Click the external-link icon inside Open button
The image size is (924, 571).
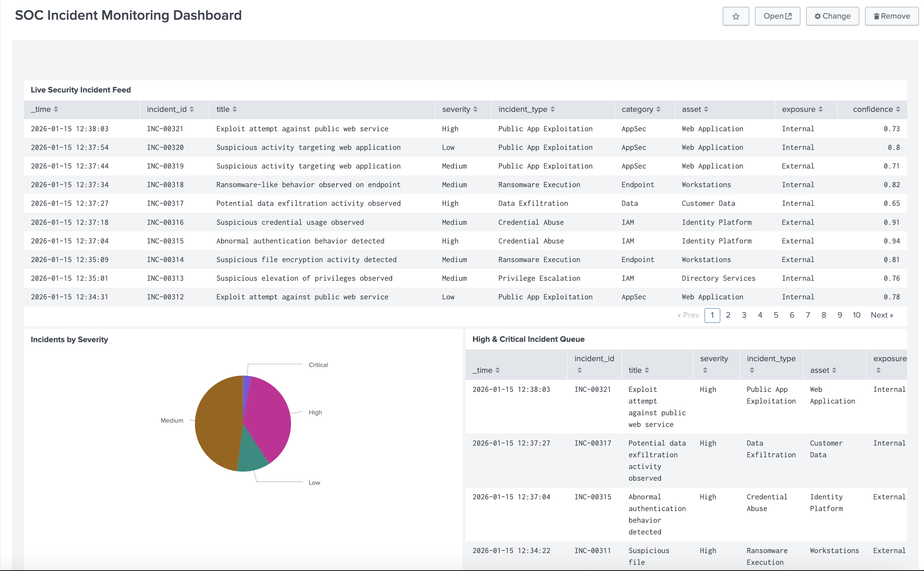(x=789, y=16)
